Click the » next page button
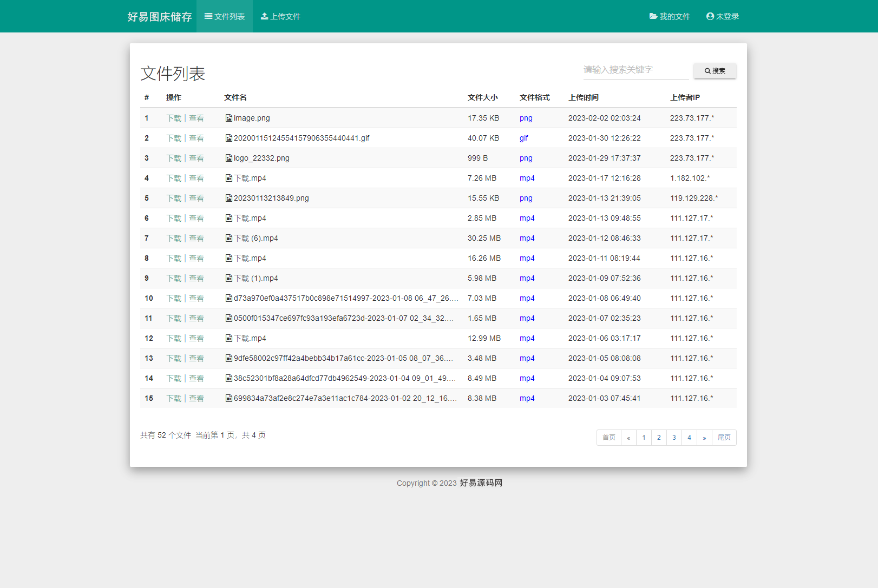878x588 pixels. (x=704, y=438)
